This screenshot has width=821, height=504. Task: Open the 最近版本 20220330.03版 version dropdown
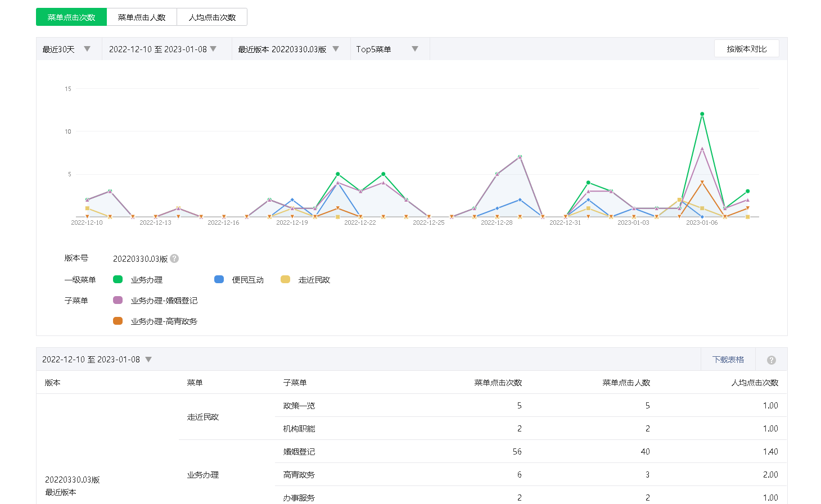[288, 49]
